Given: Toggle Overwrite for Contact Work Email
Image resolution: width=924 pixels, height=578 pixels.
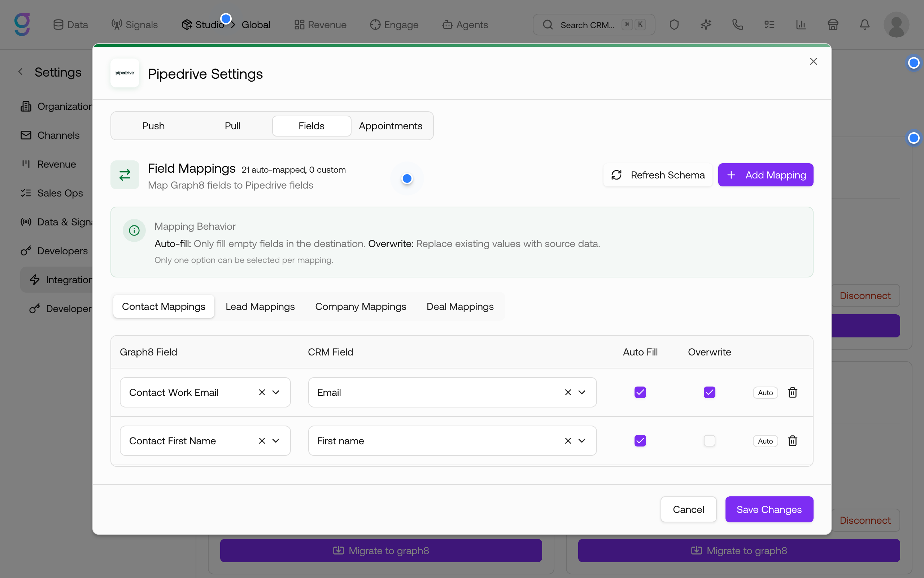Looking at the screenshot, I should click(709, 392).
